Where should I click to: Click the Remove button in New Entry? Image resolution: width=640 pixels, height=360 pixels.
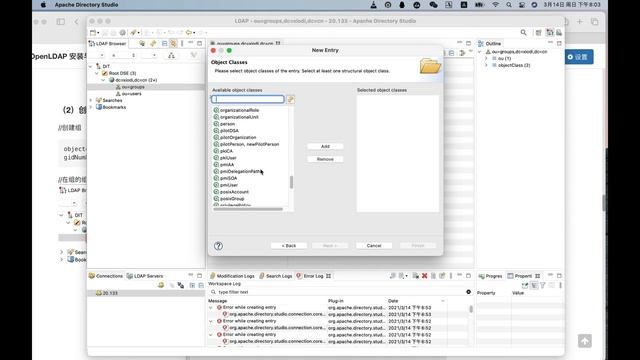tap(325, 159)
